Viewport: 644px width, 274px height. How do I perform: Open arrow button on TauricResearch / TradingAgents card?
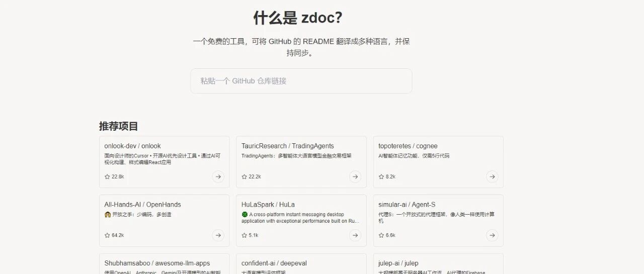click(355, 176)
